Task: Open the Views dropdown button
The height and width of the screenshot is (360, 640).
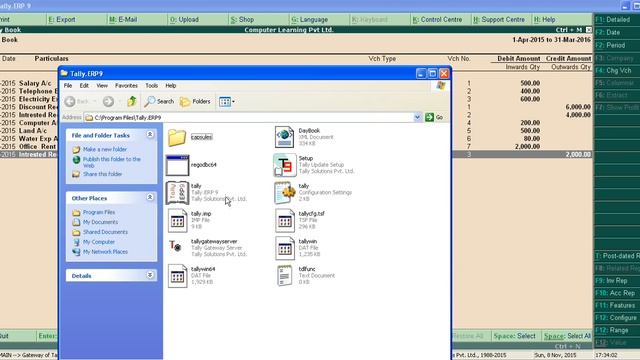Action: pyautogui.click(x=227, y=102)
